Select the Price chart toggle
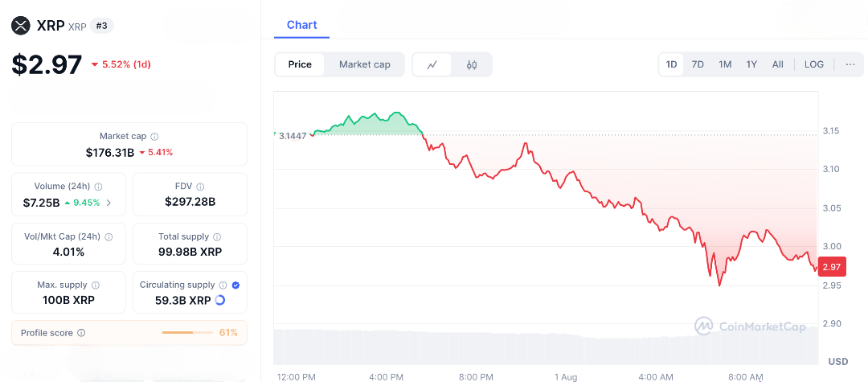Viewport: 868px width, 382px height. 300,64
